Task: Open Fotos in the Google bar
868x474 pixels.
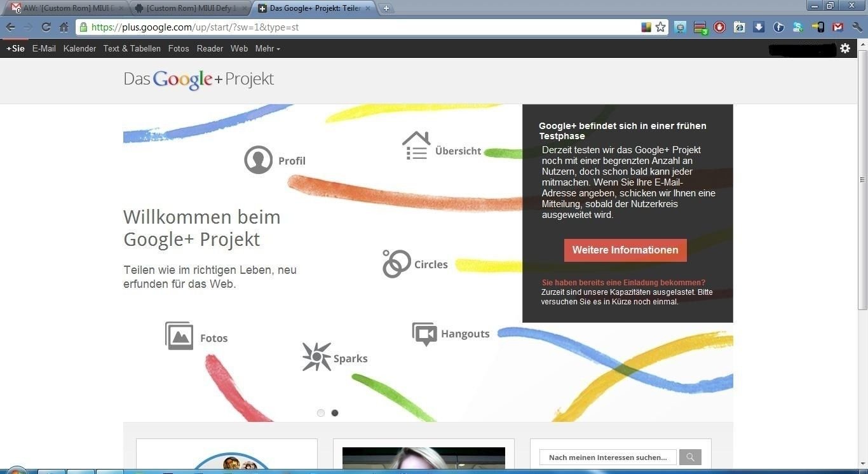Action: coord(179,48)
